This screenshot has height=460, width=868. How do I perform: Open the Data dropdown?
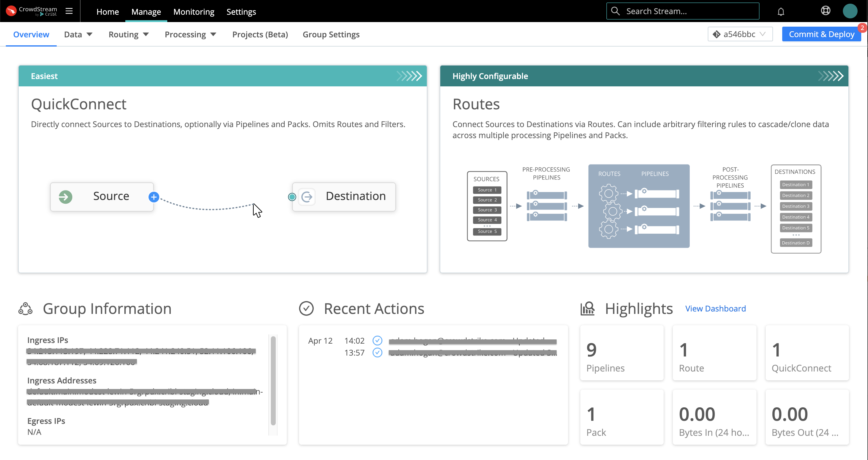click(x=78, y=34)
